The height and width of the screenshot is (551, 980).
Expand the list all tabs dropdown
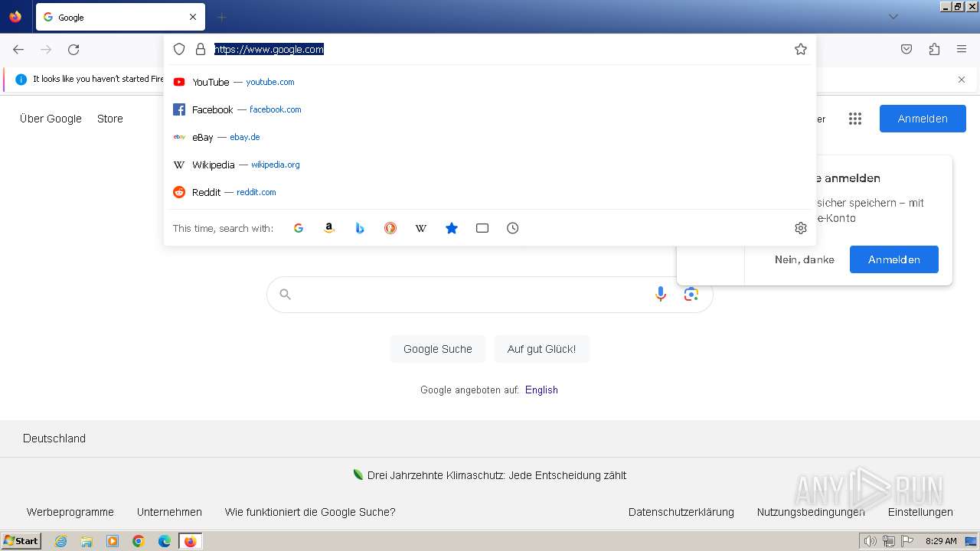[x=893, y=17]
